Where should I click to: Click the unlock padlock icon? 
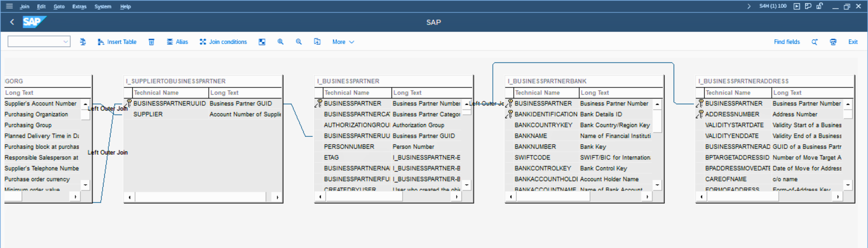pos(819,6)
